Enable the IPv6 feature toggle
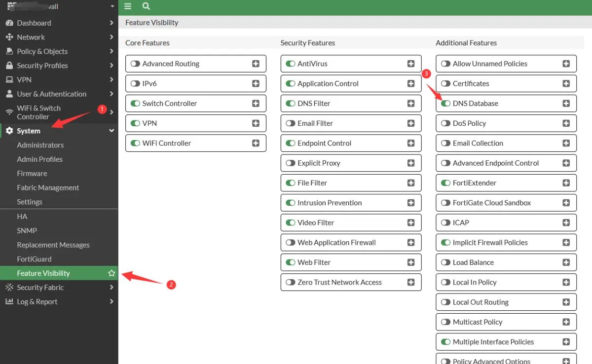This screenshot has height=364, width=592. tap(135, 84)
